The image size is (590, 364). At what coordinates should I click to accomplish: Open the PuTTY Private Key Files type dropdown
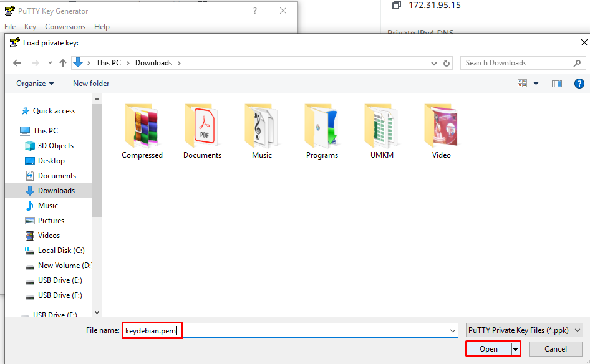pos(524,330)
